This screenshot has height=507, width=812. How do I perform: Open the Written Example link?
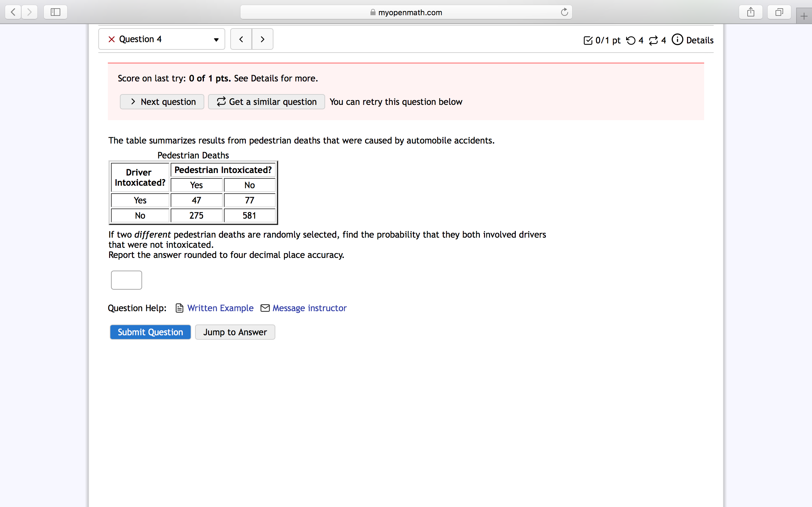coord(220,308)
